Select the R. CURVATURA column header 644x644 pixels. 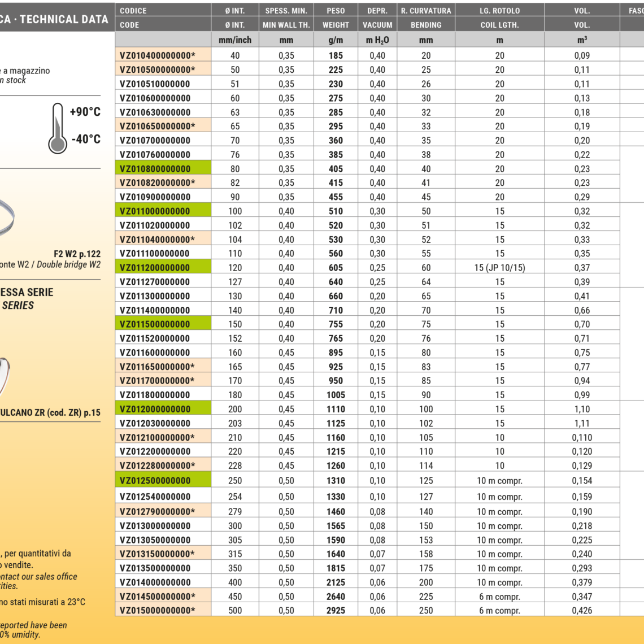[426, 11]
